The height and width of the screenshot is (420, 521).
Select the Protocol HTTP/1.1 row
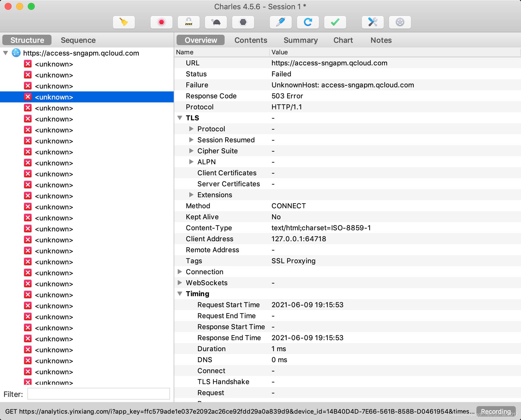coord(347,107)
